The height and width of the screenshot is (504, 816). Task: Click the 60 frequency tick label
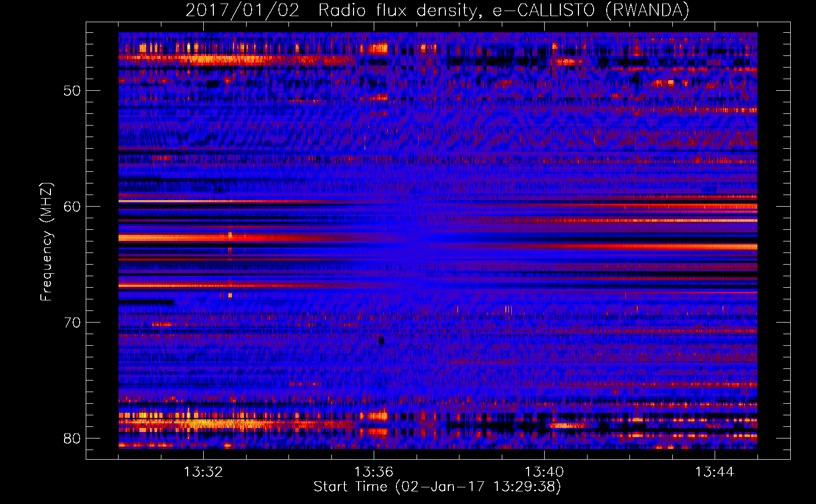pyautogui.click(x=72, y=207)
